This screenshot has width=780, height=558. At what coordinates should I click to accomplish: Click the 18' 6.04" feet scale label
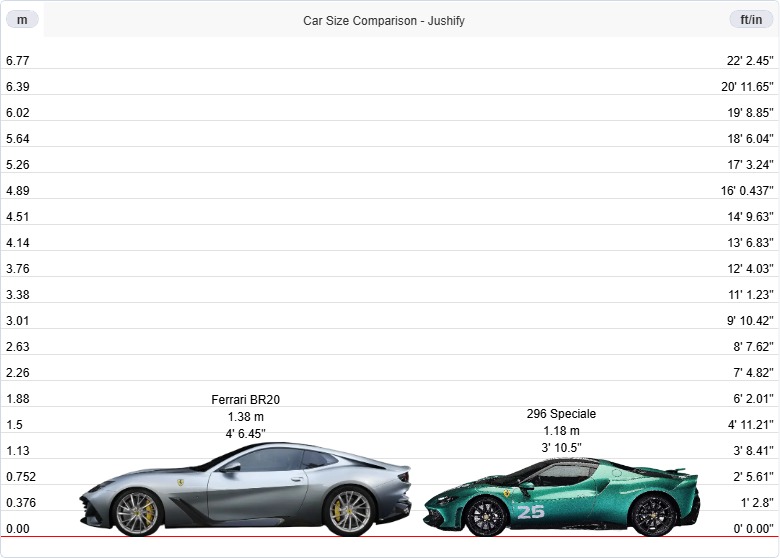751,139
